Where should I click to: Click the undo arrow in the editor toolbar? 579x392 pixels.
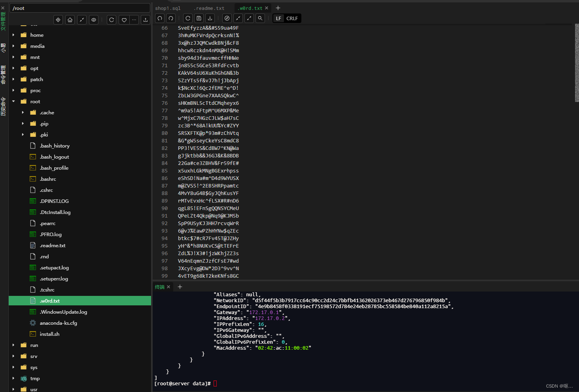pos(160,18)
